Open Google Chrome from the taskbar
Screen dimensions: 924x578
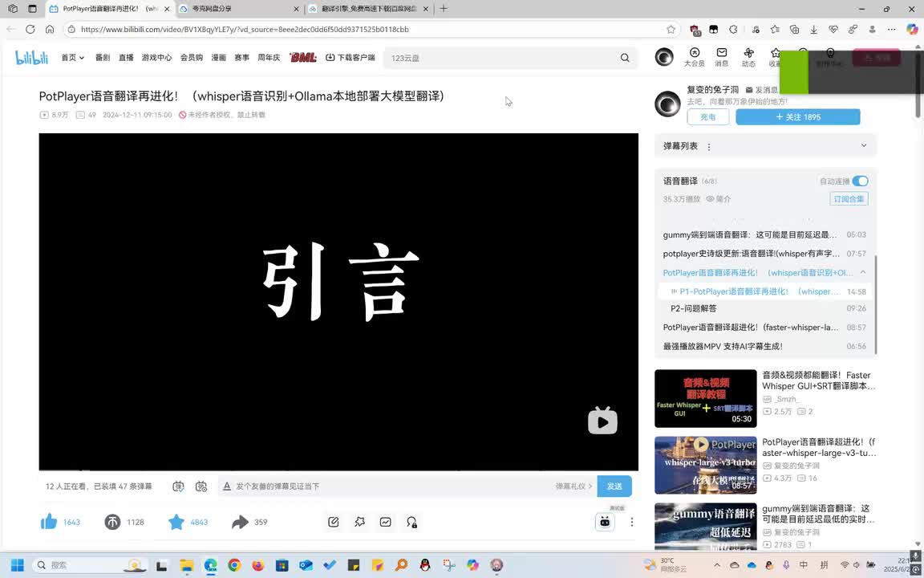234,565
